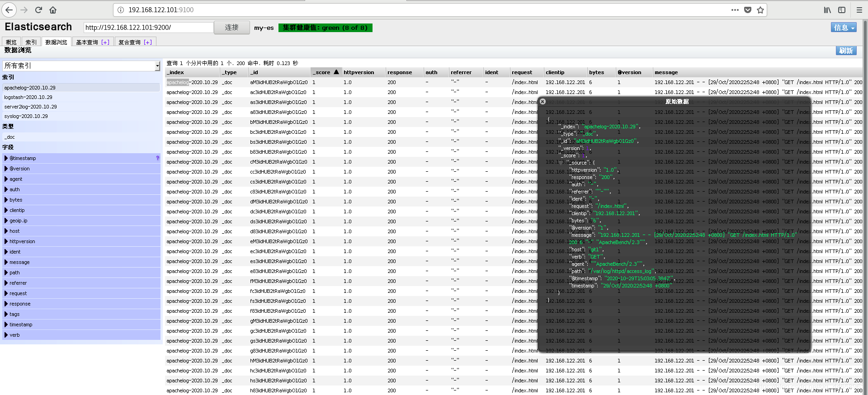Open the Firefox library
868x395 pixels.
point(827,10)
